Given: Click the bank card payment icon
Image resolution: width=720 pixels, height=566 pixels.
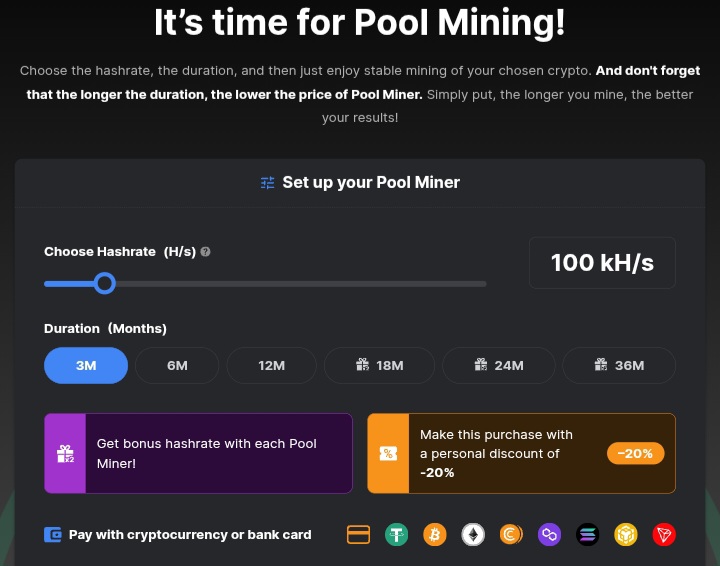Looking at the screenshot, I should [x=358, y=535].
